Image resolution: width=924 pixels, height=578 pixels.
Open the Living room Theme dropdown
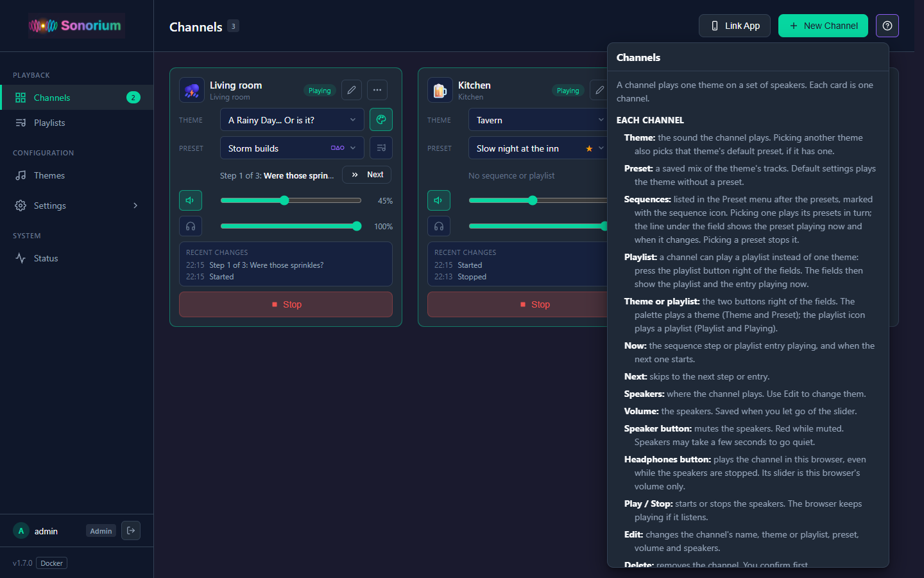[x=292, y=120]
